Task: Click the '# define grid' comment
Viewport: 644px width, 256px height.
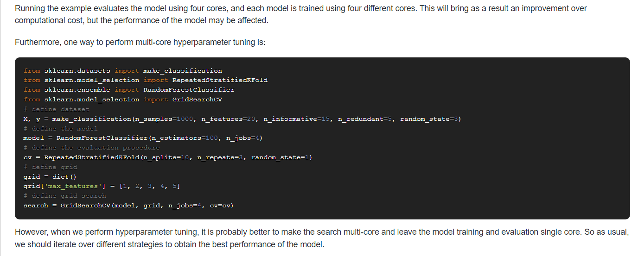Action: click(50, 167)
